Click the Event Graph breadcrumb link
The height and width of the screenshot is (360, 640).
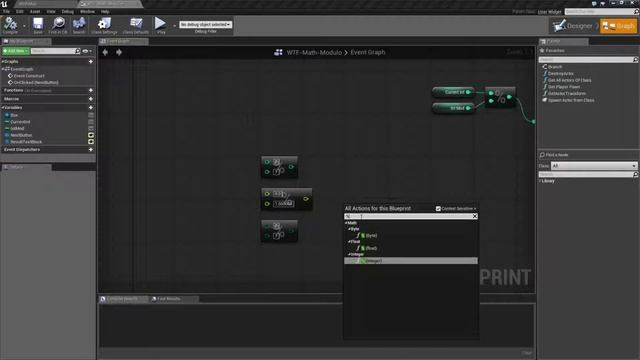(368, 52)
